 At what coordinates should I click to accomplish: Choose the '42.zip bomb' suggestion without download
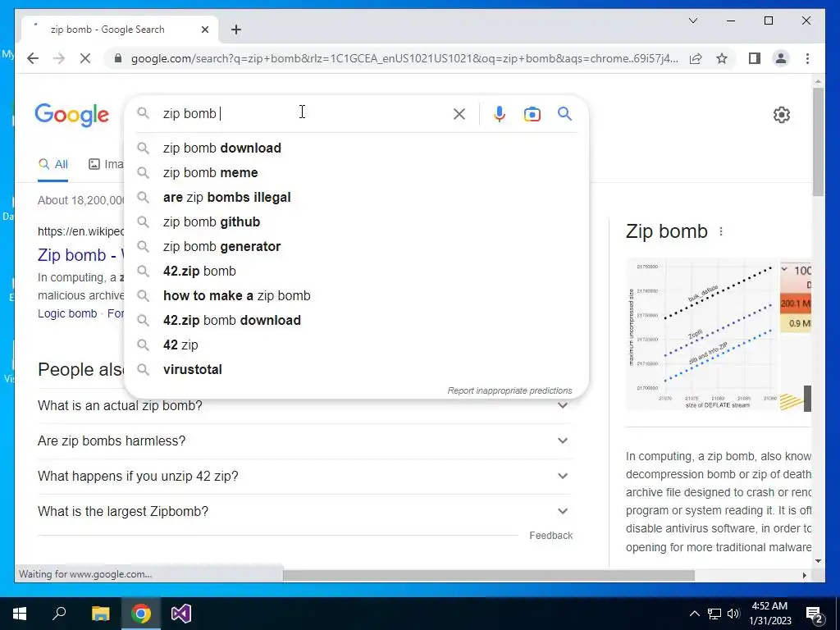click(356, 271)
